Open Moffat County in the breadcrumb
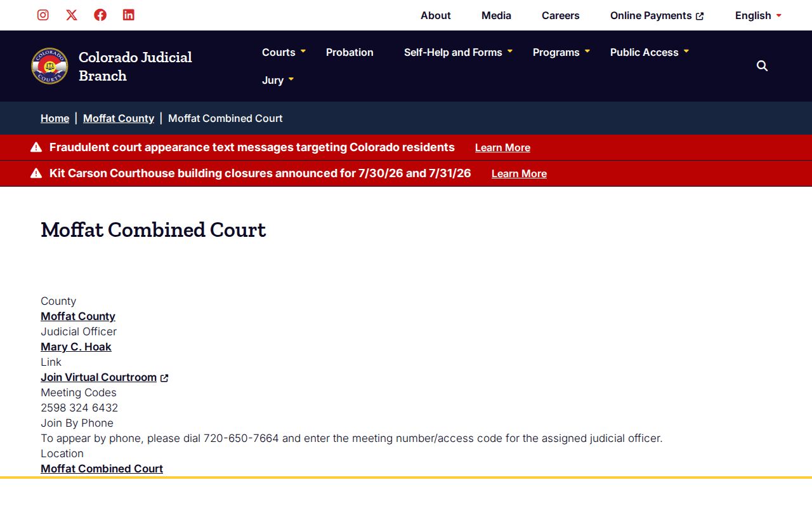 click(x=119, y=118)
